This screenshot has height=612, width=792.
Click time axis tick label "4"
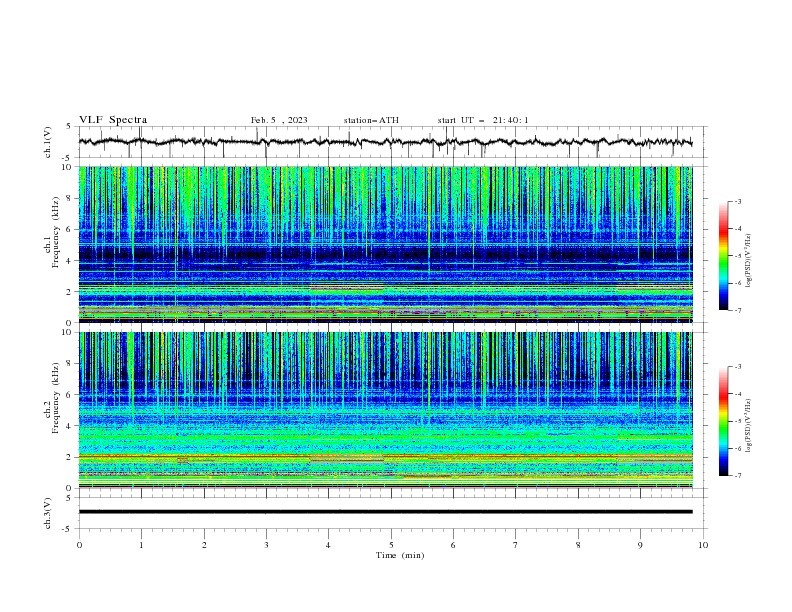[328, 545]
